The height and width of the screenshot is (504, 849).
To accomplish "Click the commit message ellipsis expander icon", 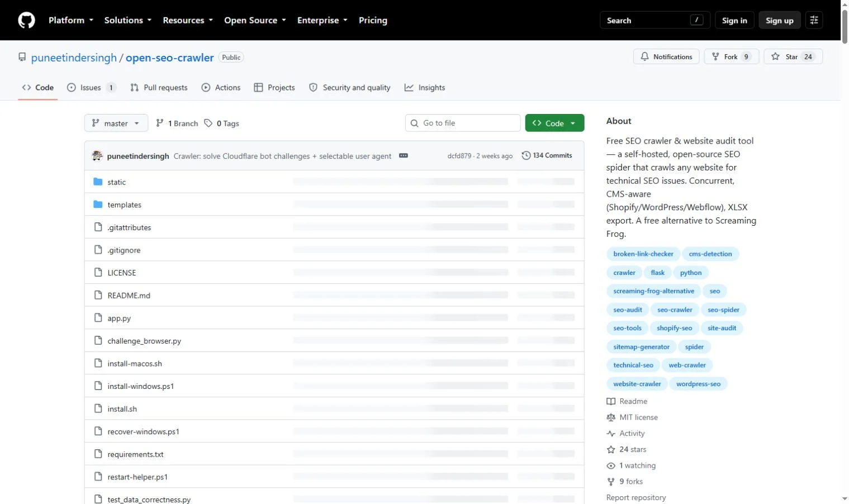I will pos(404,155).
